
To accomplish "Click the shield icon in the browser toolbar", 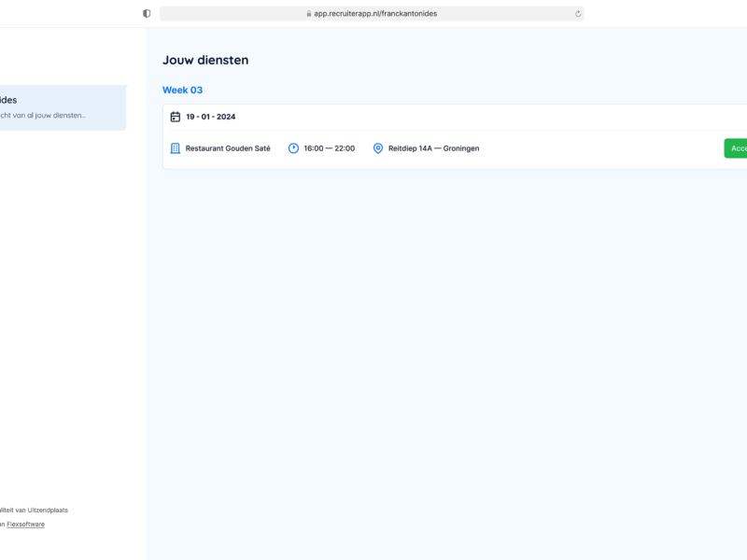I will (146, 13).
